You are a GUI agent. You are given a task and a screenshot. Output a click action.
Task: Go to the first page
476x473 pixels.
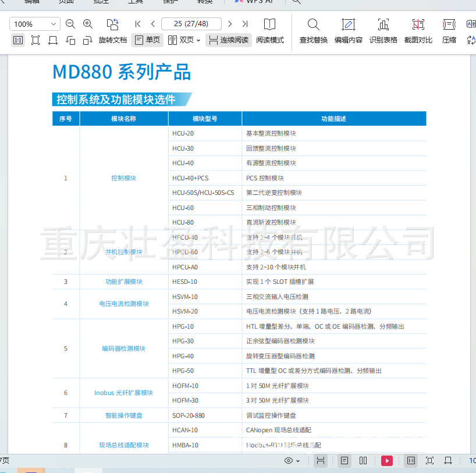coord(137,24)
